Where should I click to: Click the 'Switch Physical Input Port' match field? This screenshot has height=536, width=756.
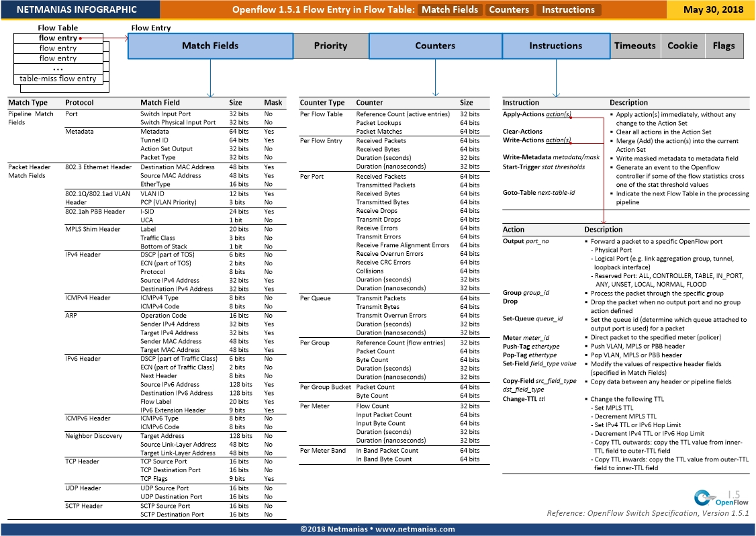pyautogui.click(x=178, y=122)
